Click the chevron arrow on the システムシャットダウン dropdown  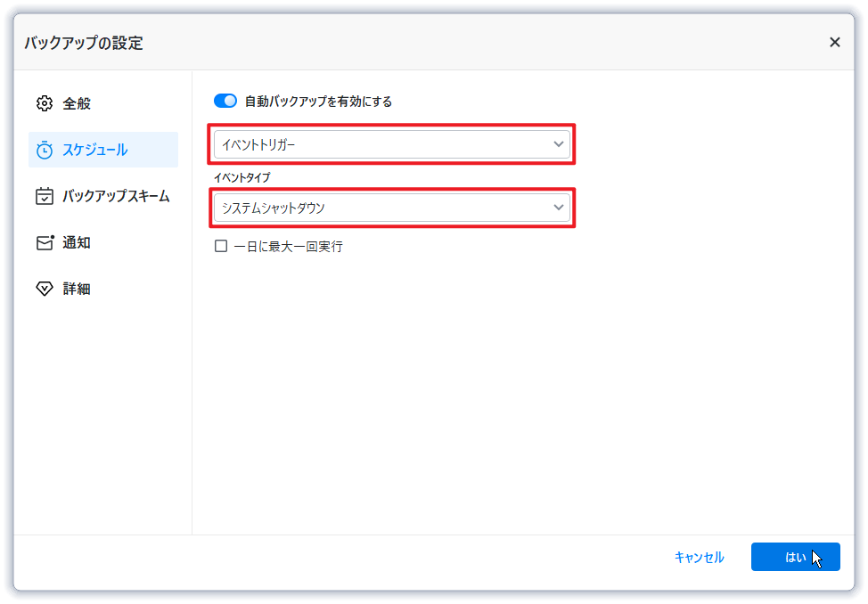[x=559, y=208]
